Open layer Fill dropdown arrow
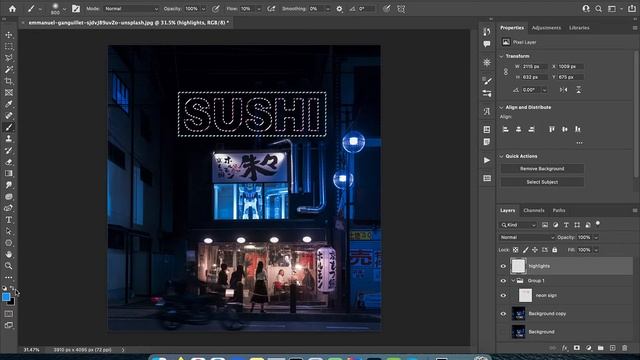 click(x=596, y=250)
